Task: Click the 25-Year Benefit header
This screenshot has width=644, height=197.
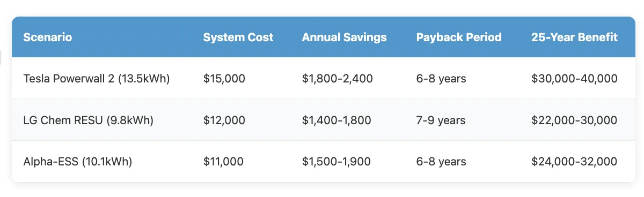Action: tap(574, 37)
